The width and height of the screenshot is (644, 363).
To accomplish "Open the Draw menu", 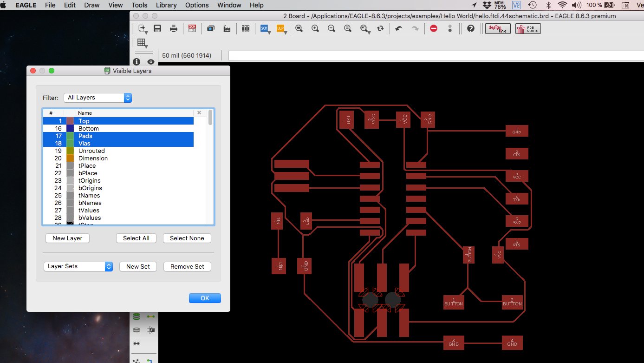I will tap(92, 5).
